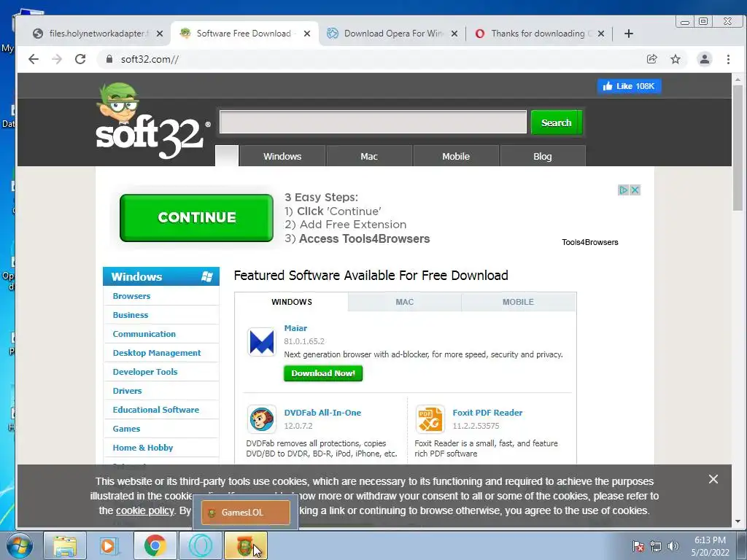Viewport: 747px width, 560px height.
Task: Click the Windows category header
Action: (x=161, y=276)
